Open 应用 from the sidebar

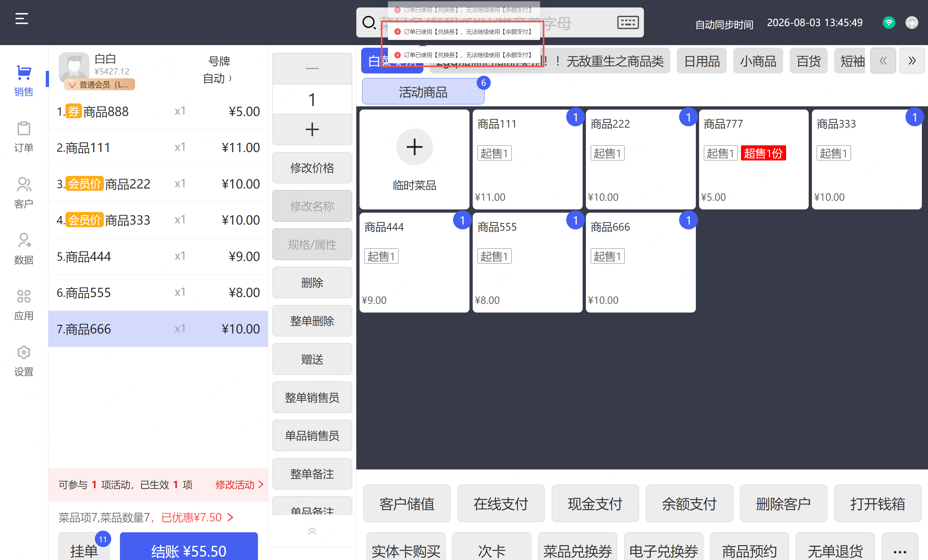coord(24,305)
